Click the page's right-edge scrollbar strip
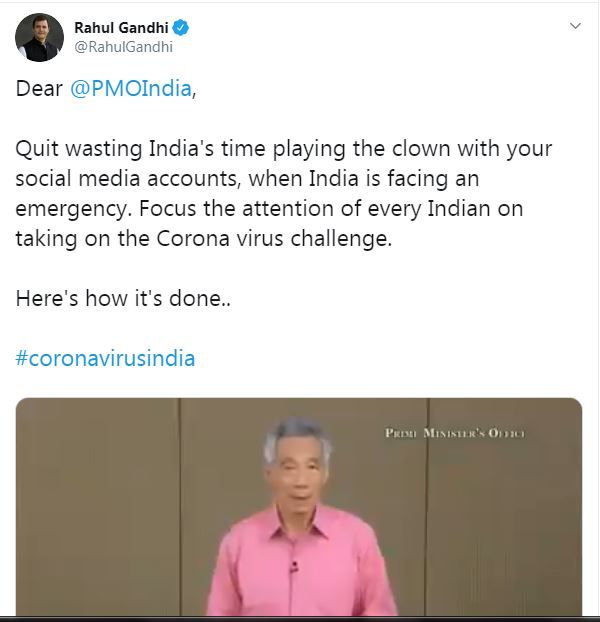The height and width of the screenshot is (622, 600). [598, 311]
